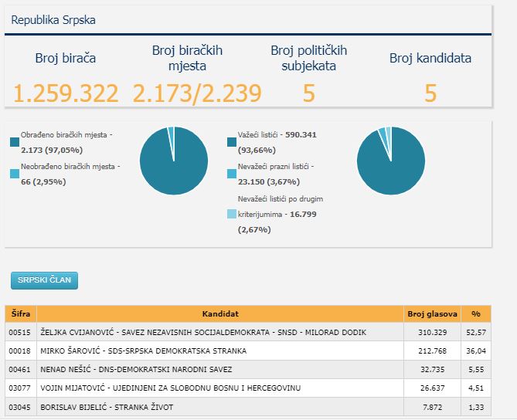Click the Neobrađeno biračkih mjesta legend text
Screen dimensions: 517x420
click(x=70, y=174)
